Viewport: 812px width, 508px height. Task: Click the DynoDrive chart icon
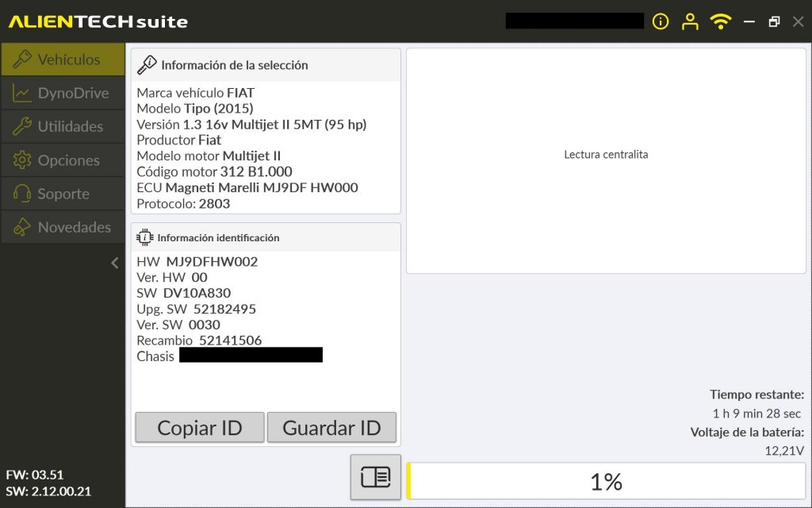click(21, 94)
